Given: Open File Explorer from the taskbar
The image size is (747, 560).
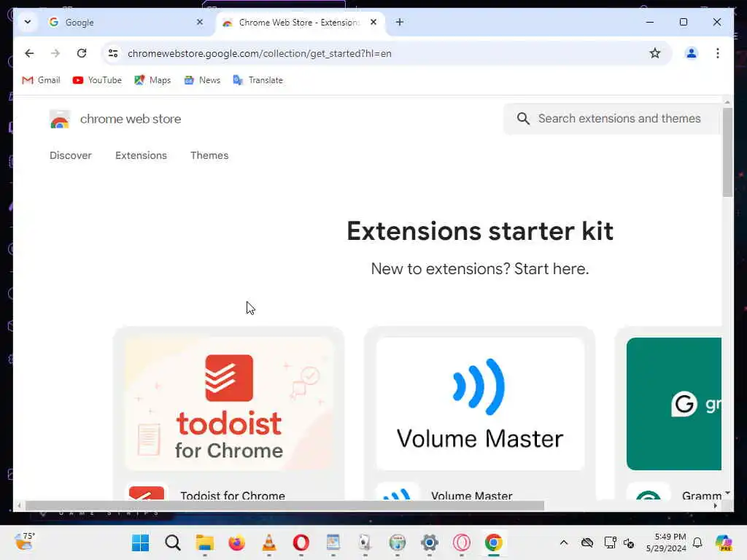Looking at the screenshot, I should pos(205,542).
